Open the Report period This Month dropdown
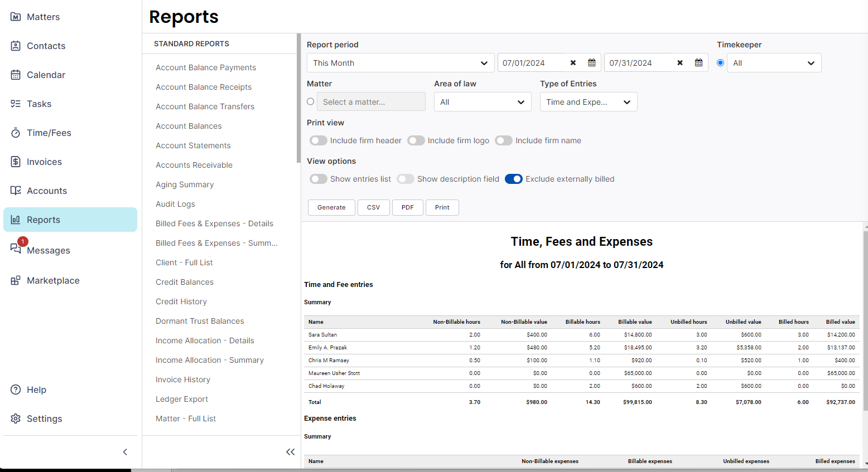The width and height of the screenshot is (868, 472). (x=401, y=63)
